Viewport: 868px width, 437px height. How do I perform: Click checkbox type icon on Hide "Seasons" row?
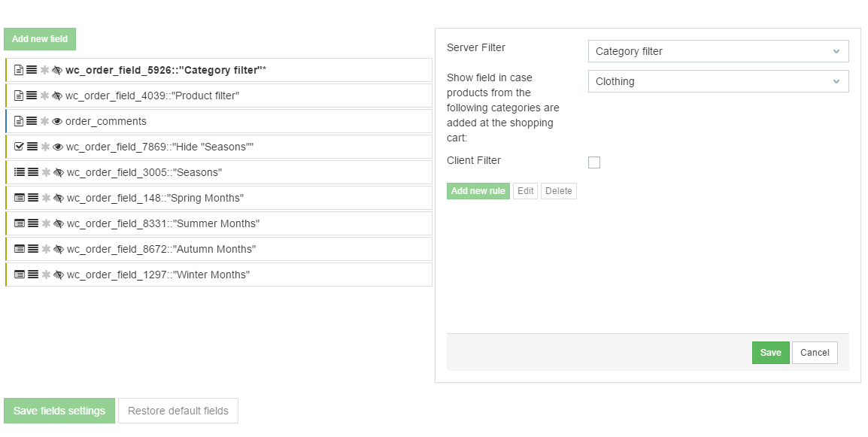[19, 147]
